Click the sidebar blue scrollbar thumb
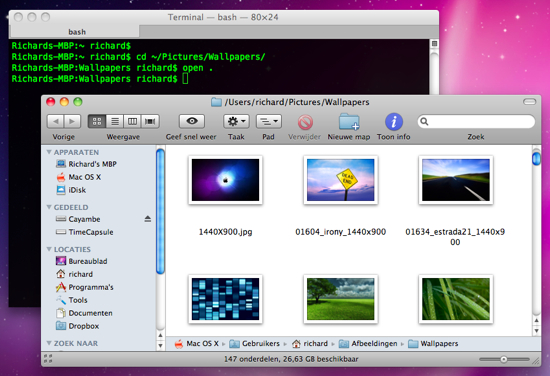This screenshot has height=376, width=550. pos(160,211)
